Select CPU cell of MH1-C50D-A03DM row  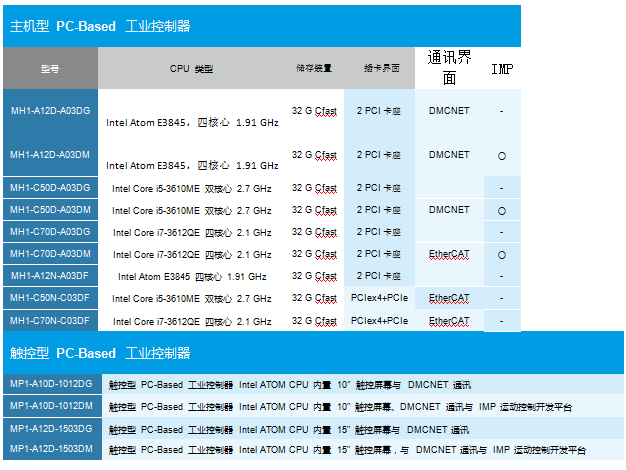192,210
